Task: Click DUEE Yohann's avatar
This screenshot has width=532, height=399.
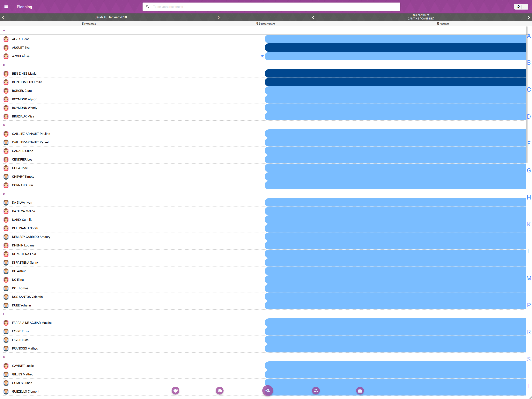Action: pos(6,305)
